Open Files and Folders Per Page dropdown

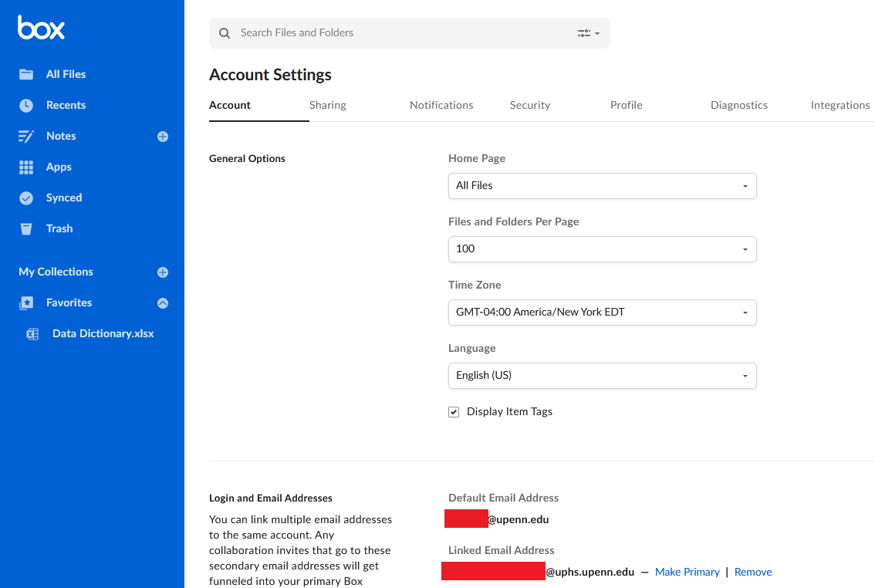click(602, 248)
